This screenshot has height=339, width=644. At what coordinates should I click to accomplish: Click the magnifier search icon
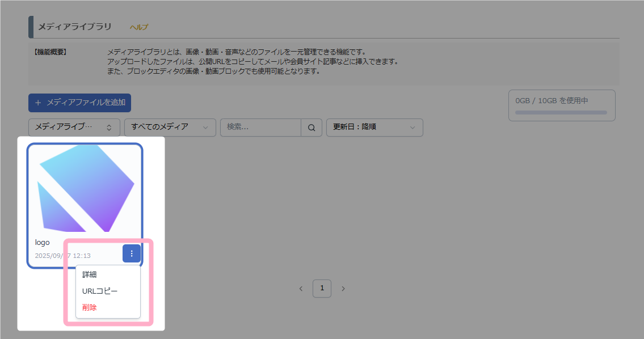point(312,128)
